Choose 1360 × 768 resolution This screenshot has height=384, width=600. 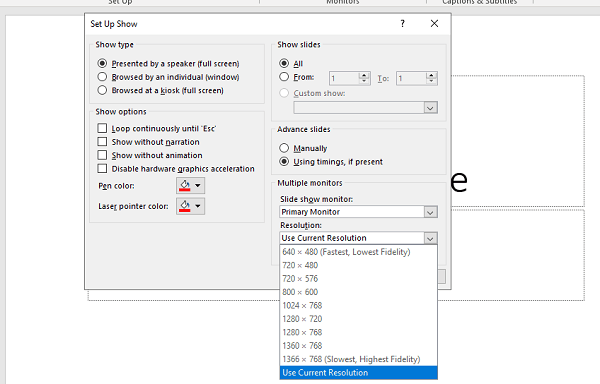[359, 346]
